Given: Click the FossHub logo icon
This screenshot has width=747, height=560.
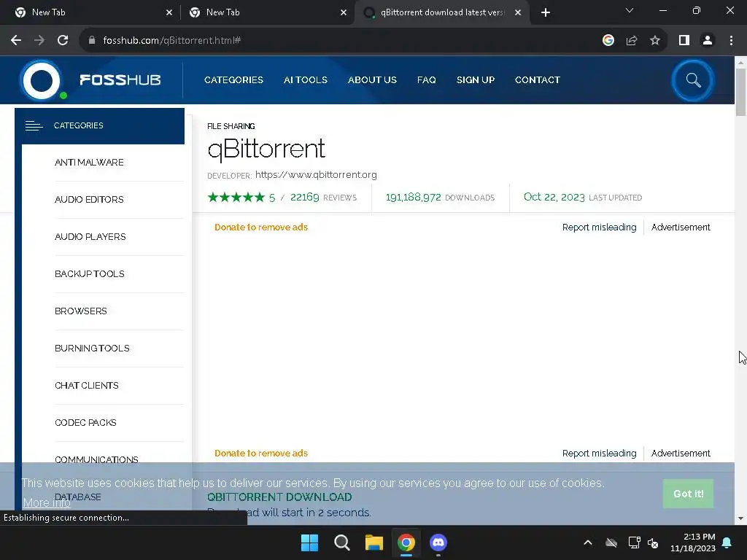Looking at the screenshot, I should (42, 80).
